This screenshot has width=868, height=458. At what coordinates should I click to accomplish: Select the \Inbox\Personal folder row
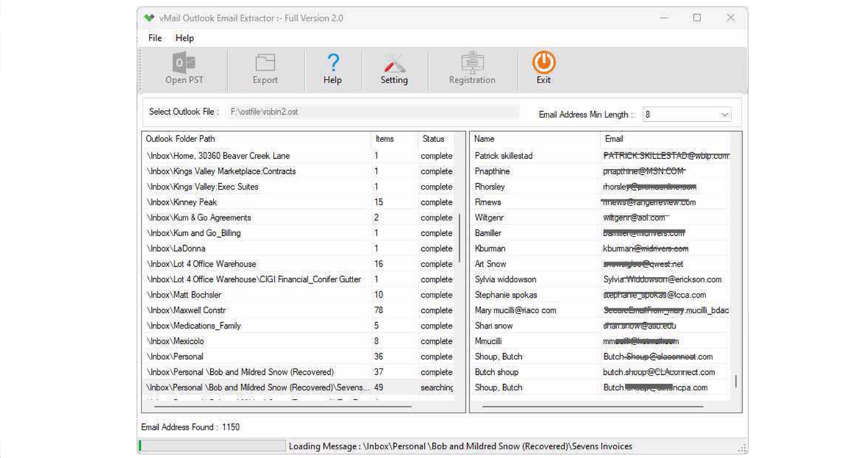298,357
